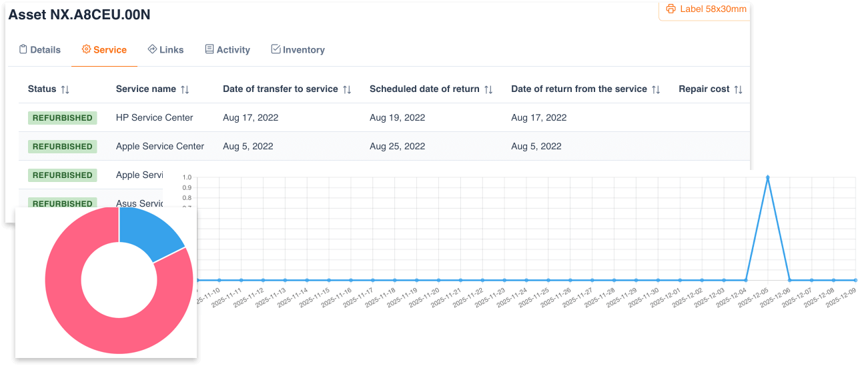The height and width of the screenshot is (366, 868).
Task: Click the Service tab gear icon
Action: click(86, 49)
